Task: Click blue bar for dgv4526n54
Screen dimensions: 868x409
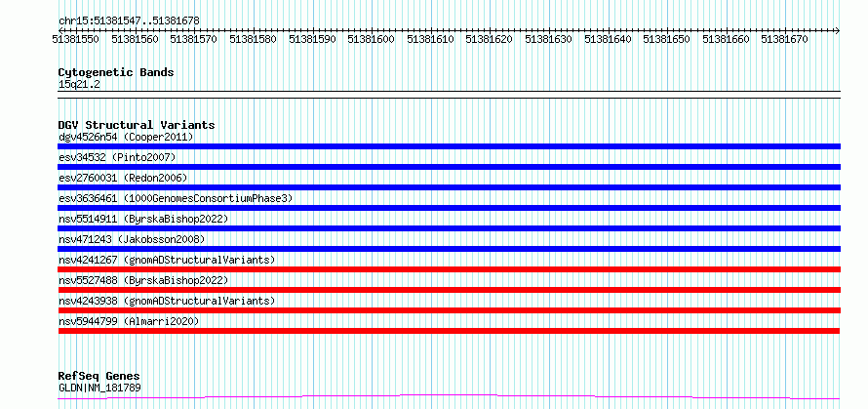Action: click(x=449, y=146)
